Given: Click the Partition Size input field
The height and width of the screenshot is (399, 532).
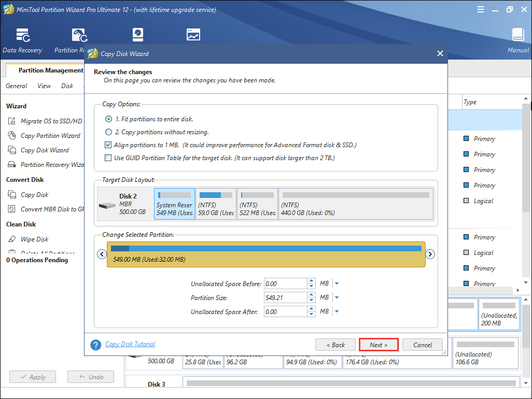Looking at the screenshot, I should coord(286,297).
